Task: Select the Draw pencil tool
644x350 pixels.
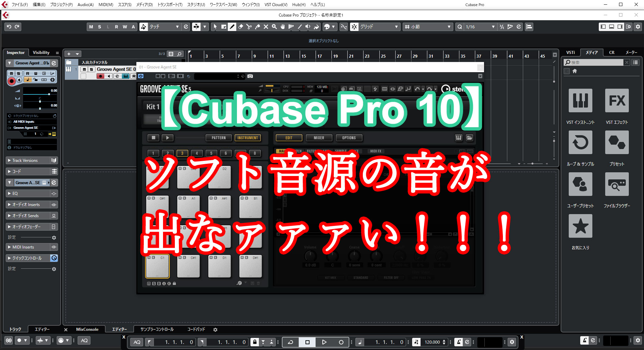Action: (232, 27)
